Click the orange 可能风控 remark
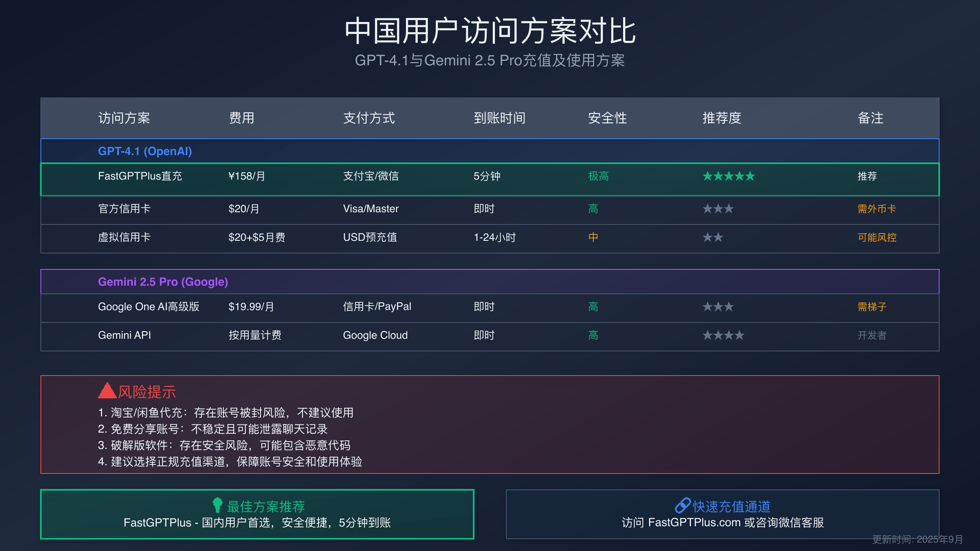980x551 pixels. pyautogui.click(x=877, y=238)
